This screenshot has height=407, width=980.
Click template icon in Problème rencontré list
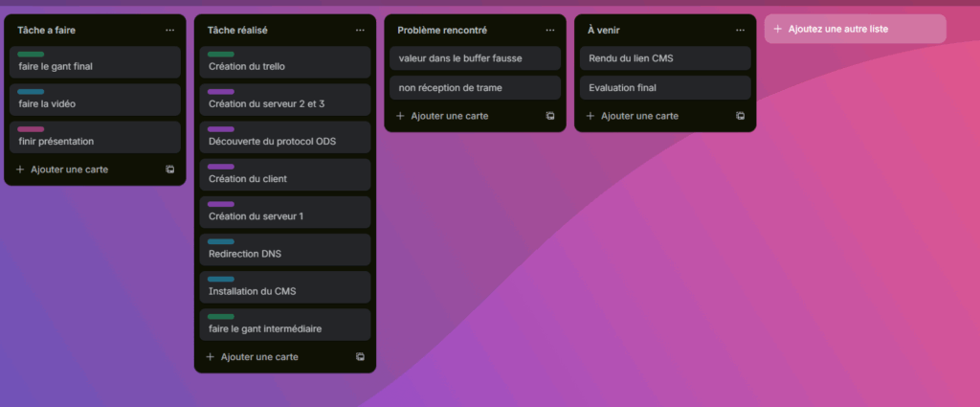pyautogui.click(x=550, y=116)
